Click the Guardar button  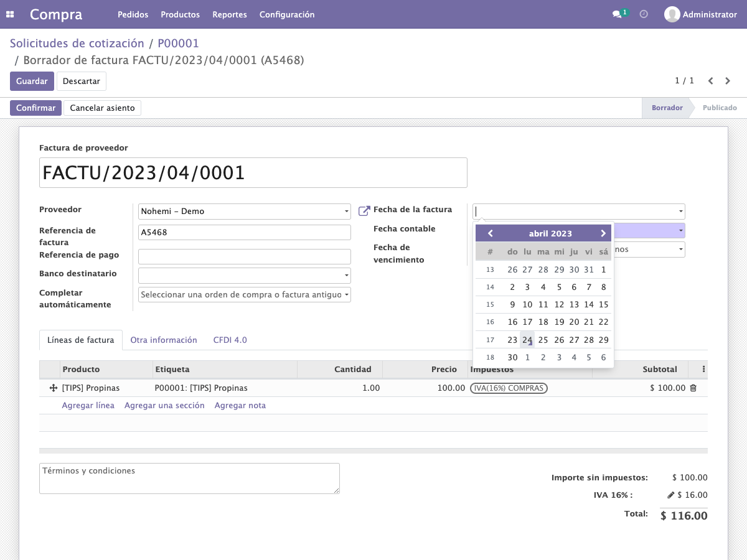[x=32, y=81]
